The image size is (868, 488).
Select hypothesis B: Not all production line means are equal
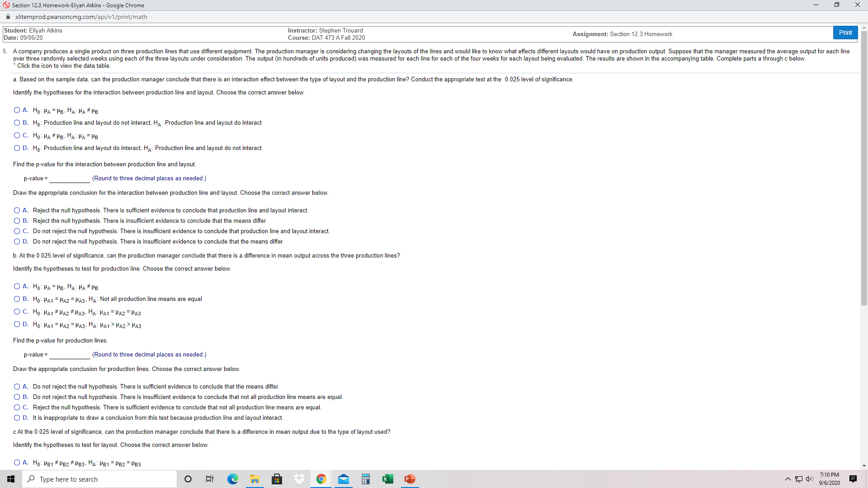click(x=17, y=299)
